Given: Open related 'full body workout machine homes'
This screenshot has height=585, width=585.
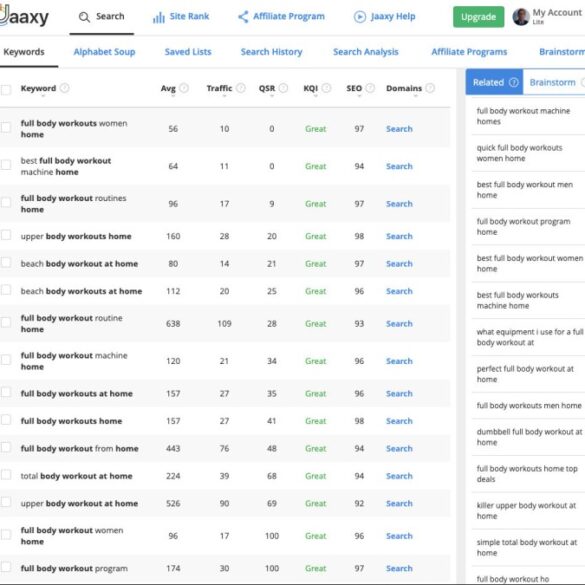Looking at the screenshot, I should [523, 116].
